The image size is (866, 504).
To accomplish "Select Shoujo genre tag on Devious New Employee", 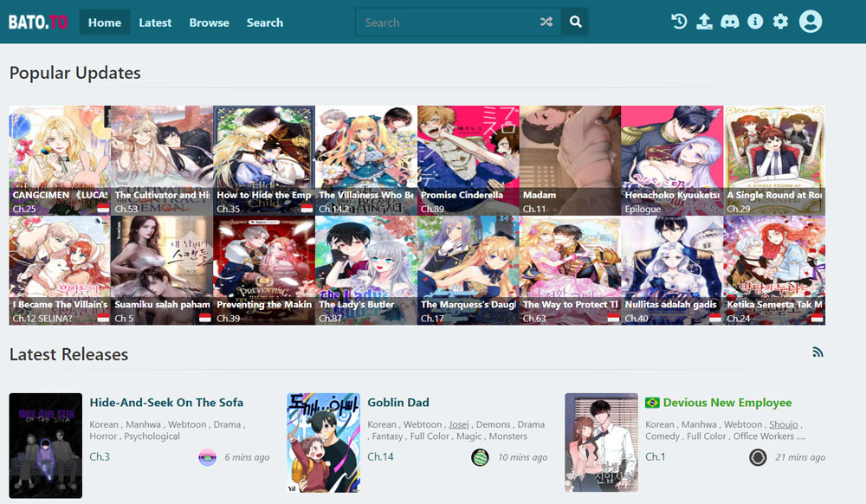I will 783,424.
